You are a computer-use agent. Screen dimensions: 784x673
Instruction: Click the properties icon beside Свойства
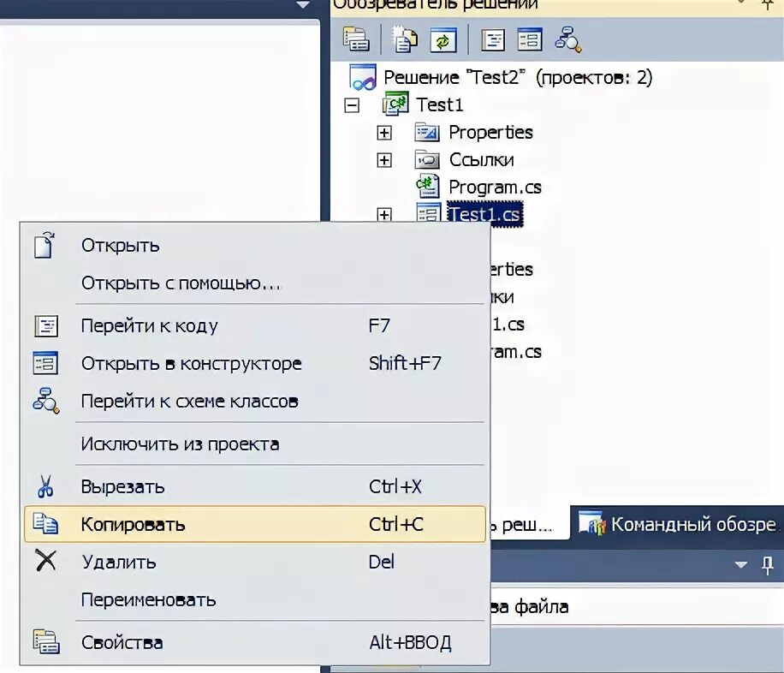[x=46, y=641]
